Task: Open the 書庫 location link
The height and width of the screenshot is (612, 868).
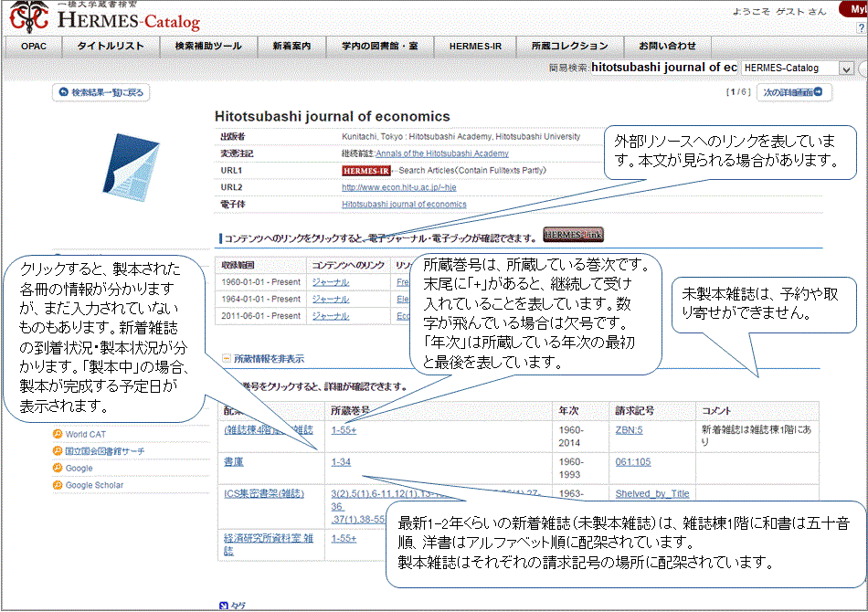Action: (x=234, y=462)
